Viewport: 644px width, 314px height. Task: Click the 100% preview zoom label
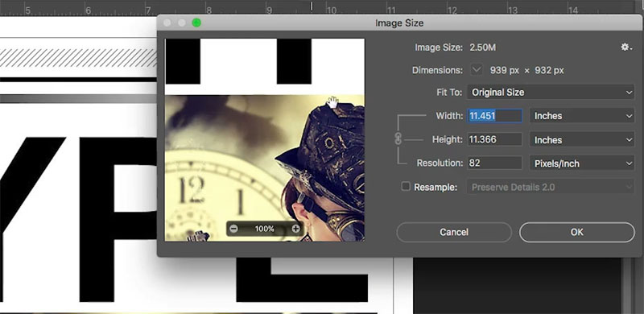265,229
